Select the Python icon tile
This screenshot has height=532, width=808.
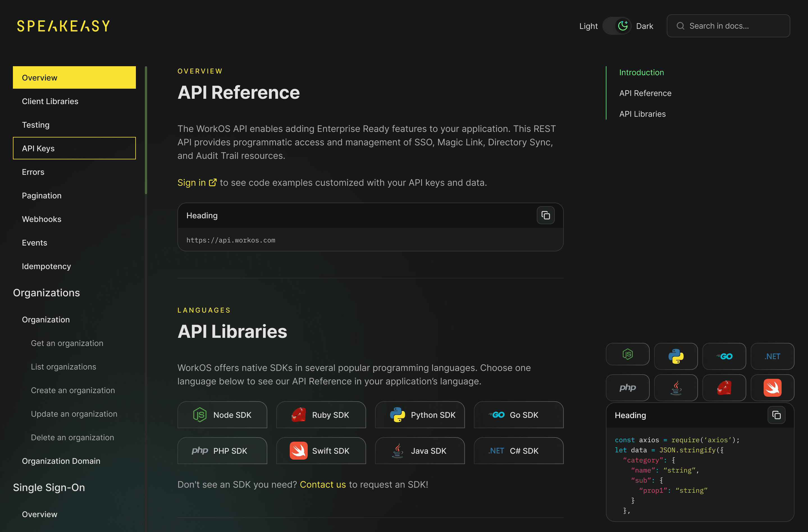click(x=675, y=356)
